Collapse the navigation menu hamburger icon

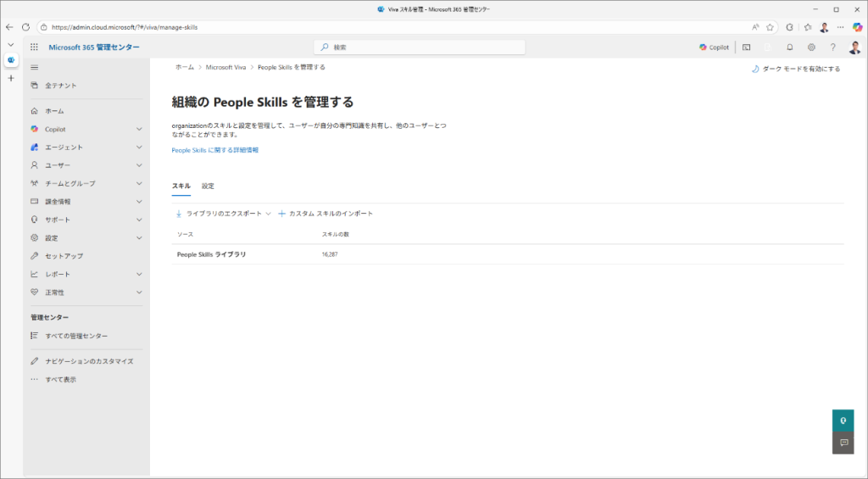[35, 67]
